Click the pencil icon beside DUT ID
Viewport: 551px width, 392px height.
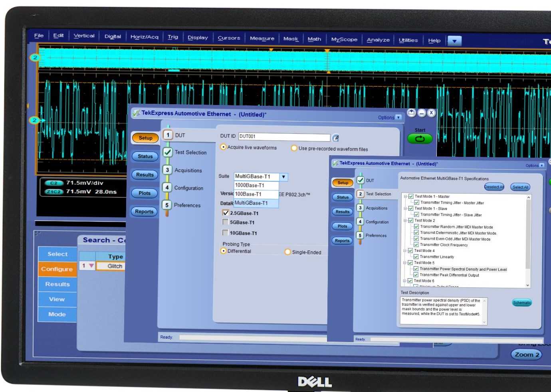[336, 138]
